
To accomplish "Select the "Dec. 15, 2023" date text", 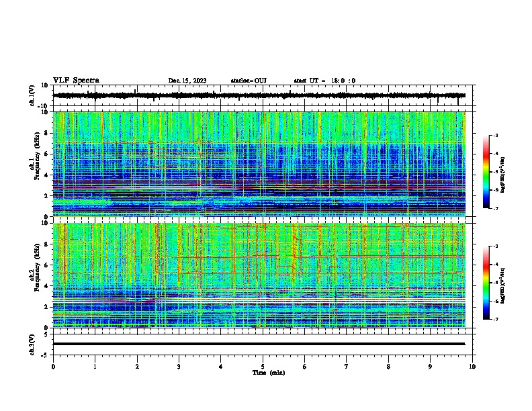I will coord(187,81).
